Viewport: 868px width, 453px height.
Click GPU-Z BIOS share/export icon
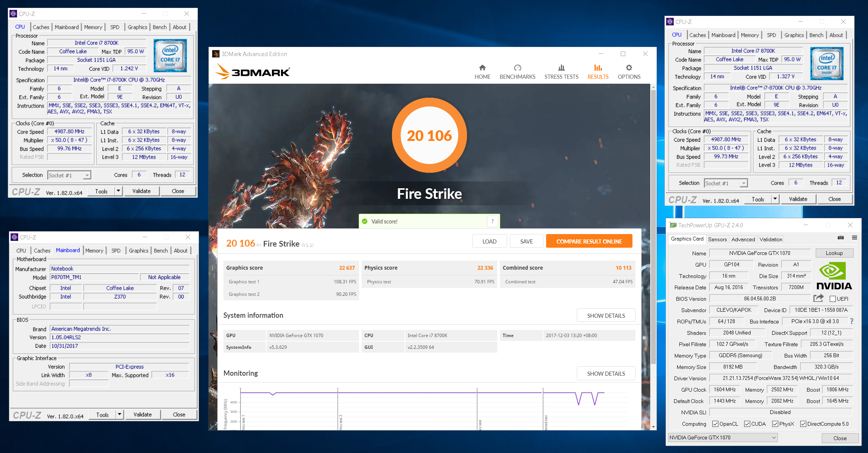[x=818, y=298]
